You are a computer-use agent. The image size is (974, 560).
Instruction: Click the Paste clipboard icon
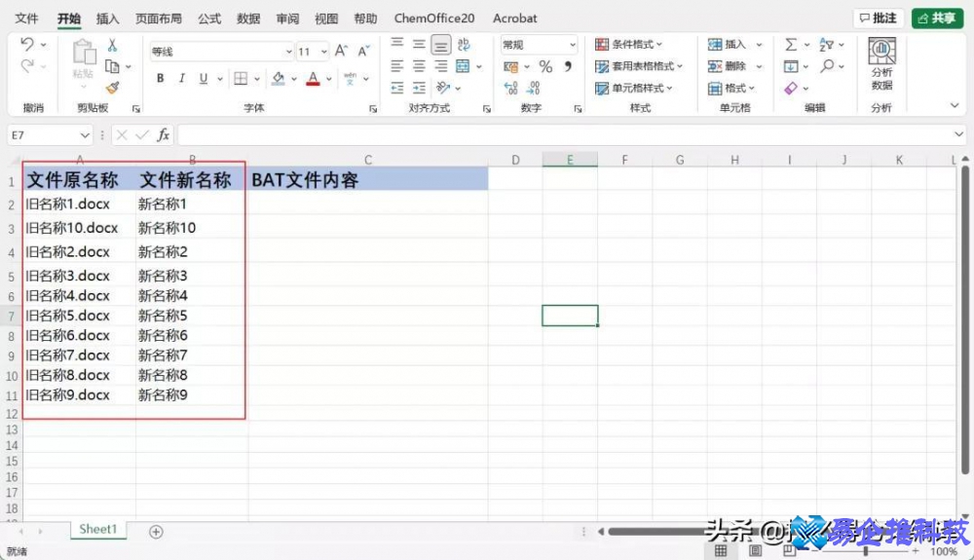(83, 53)
